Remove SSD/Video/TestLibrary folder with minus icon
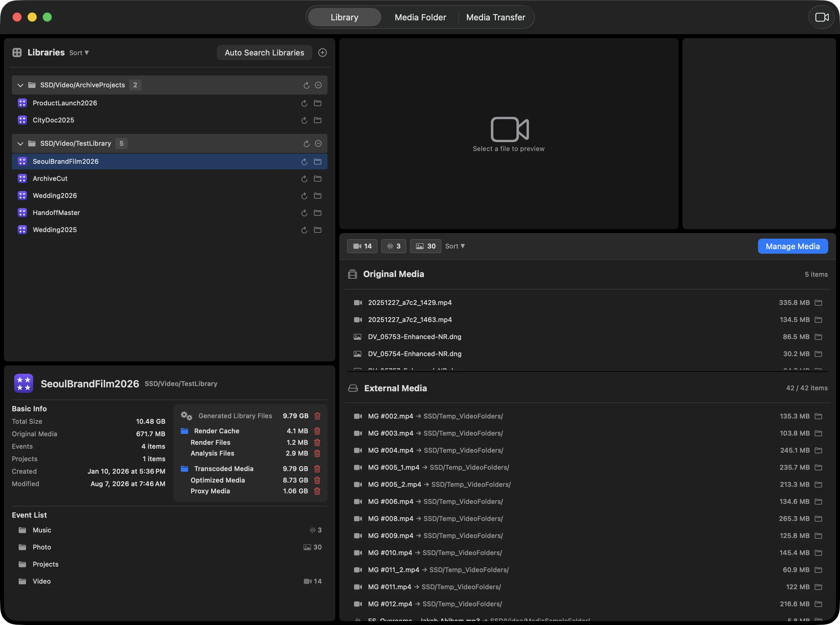 click(319, 144)
